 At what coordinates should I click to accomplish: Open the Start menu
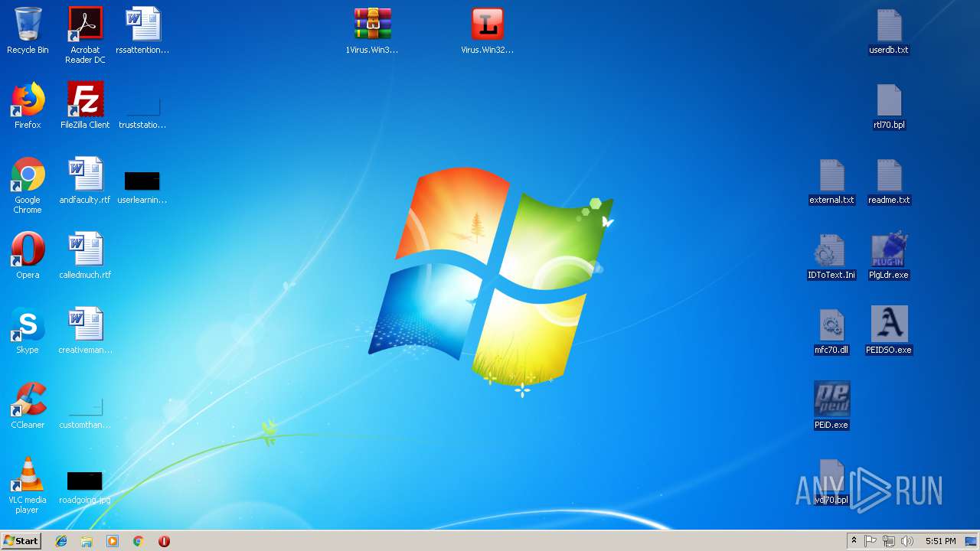(21, 540)
